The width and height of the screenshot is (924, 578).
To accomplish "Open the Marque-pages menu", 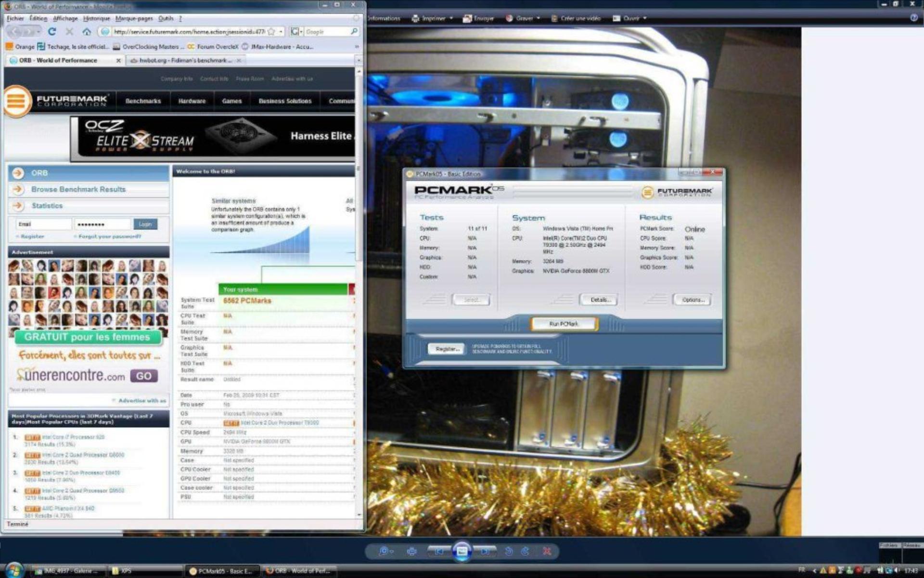I will tap(134, 18).
